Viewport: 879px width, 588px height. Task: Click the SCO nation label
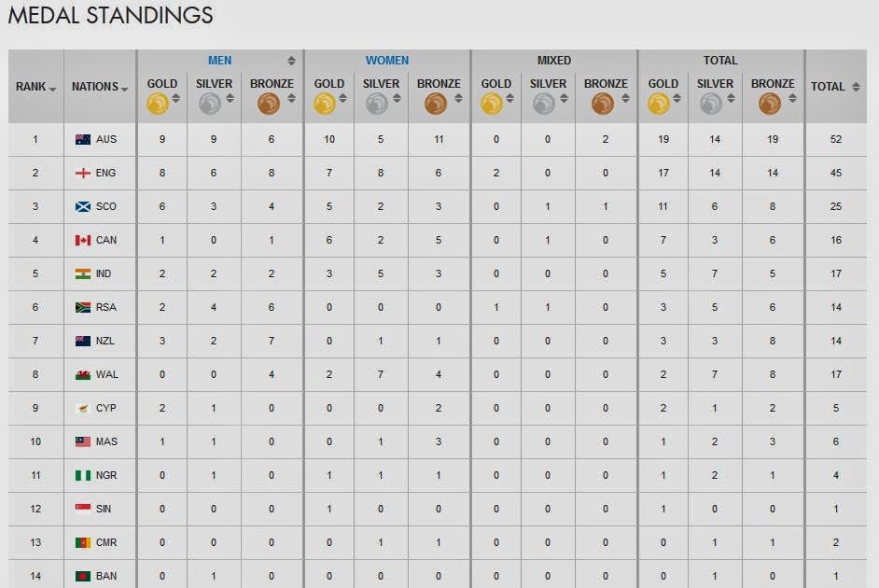tap(106, 207)
